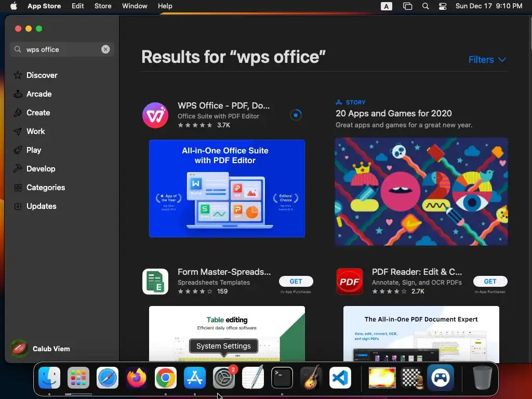Open Finder from the Dock
Image resolution: width=532 pixels, height=399 pixels.
49,378
